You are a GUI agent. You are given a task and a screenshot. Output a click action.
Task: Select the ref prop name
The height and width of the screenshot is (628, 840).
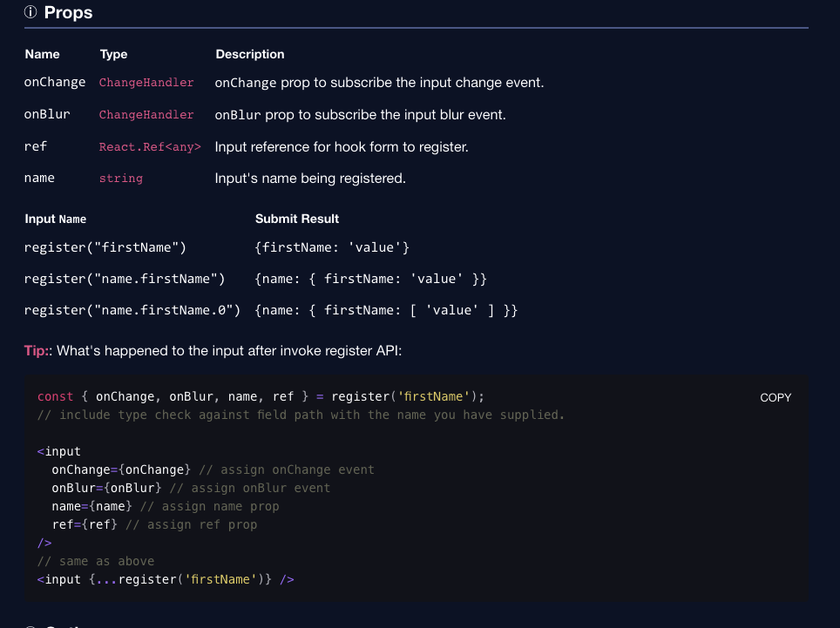coord(36,146)
